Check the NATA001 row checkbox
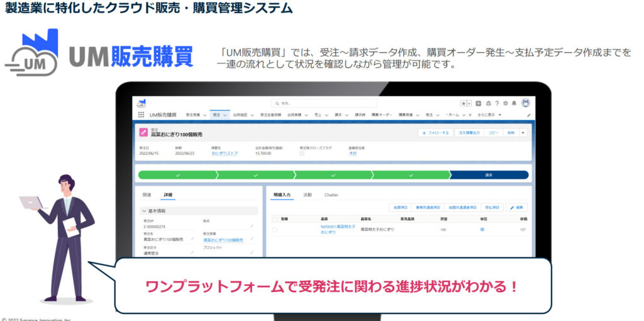 coord(275,229)
